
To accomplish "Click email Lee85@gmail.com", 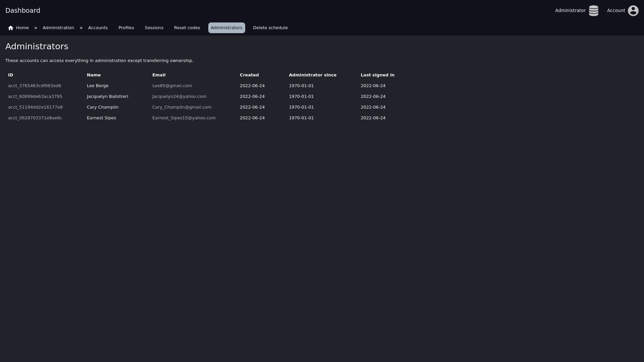I will (172, 86).
